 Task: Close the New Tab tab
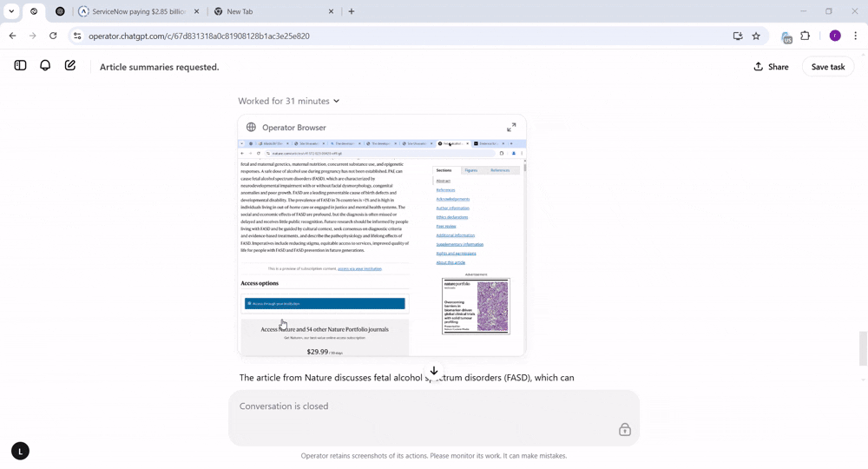[331, 11]
